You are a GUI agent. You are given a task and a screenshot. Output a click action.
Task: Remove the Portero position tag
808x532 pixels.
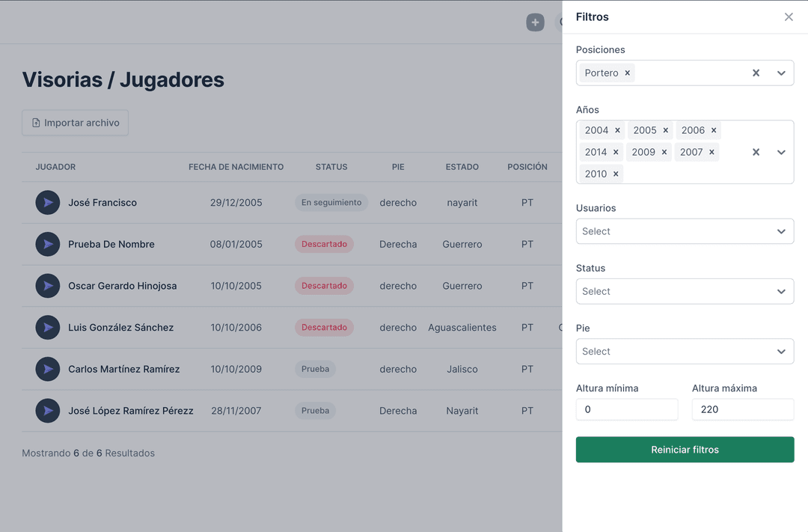[628, 73]
